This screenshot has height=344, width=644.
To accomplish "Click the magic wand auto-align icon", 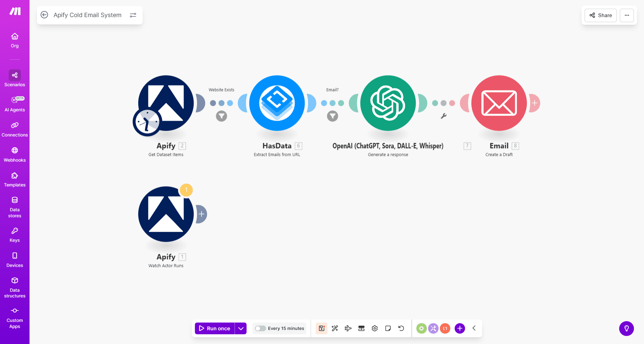I will click(335, 329).
